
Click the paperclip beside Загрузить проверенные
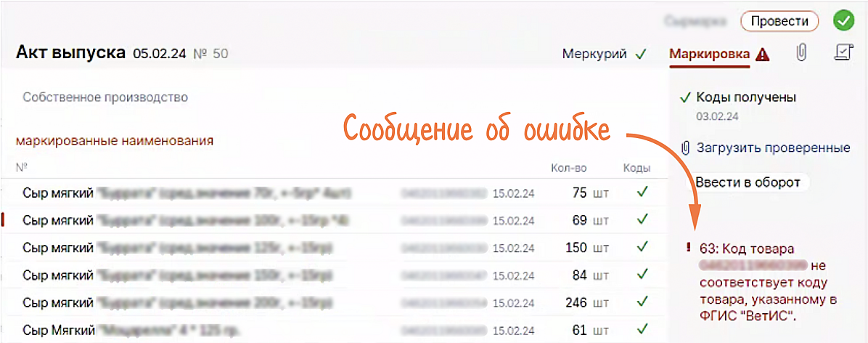pyautogui.click(x=685, y=148)
